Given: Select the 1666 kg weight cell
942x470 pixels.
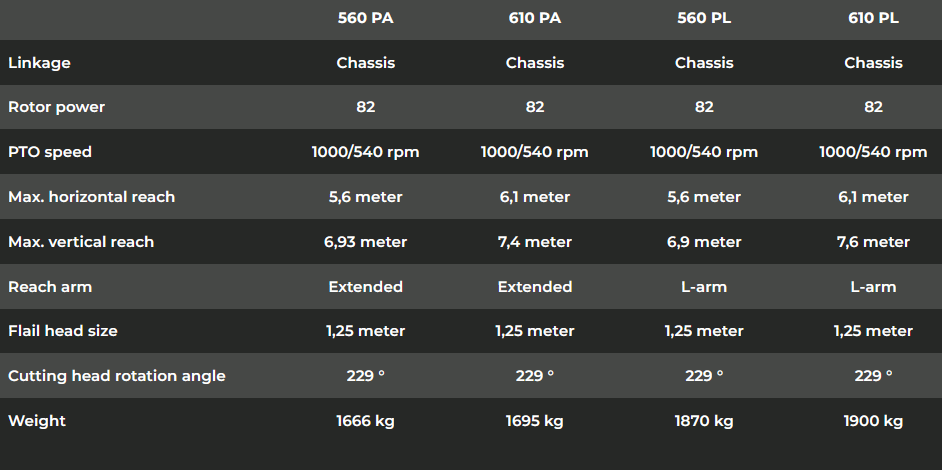Looking at the screenshot, I should [365, 421].
